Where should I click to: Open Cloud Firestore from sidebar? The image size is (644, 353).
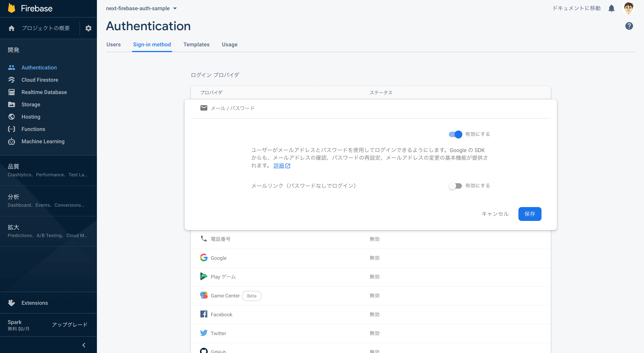coord(39,80)
